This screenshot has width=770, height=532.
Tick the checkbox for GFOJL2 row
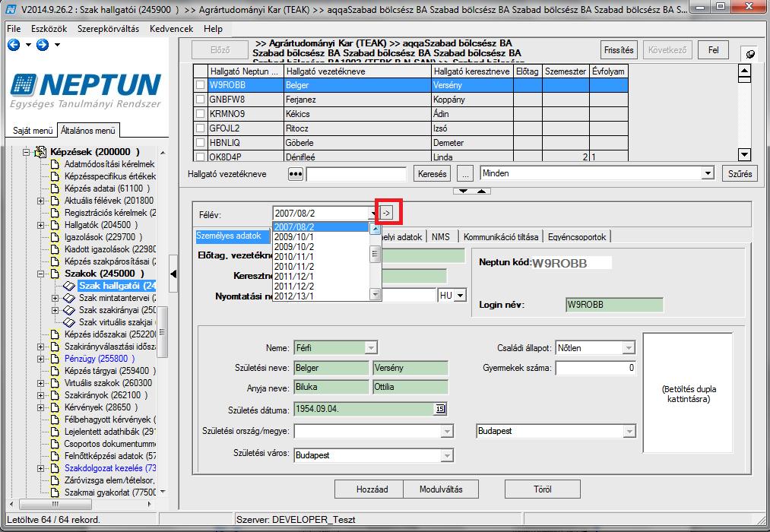pyautogui.click(x=201, y=128)
